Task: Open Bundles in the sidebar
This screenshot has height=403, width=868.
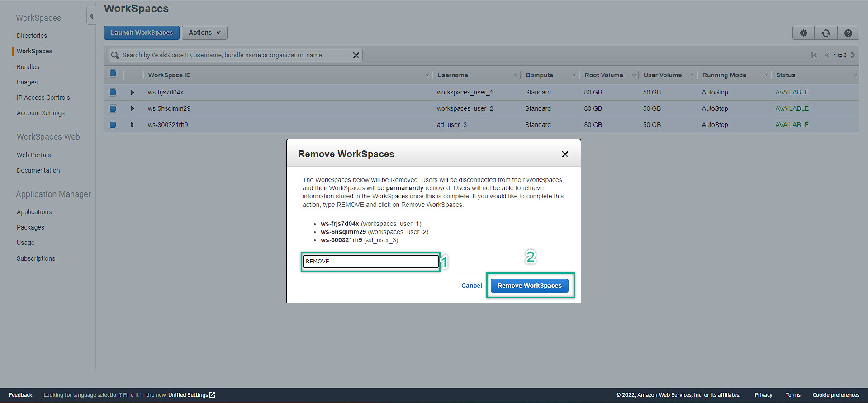Action: tap(28, 67)
